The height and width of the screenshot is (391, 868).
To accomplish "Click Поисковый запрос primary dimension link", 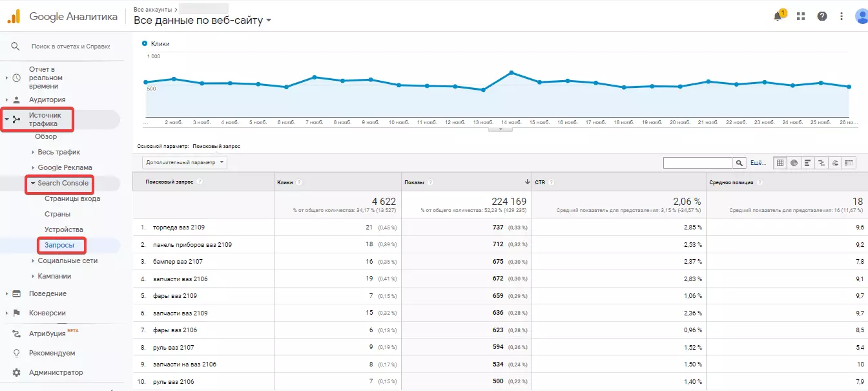I will tap(216, 147).
